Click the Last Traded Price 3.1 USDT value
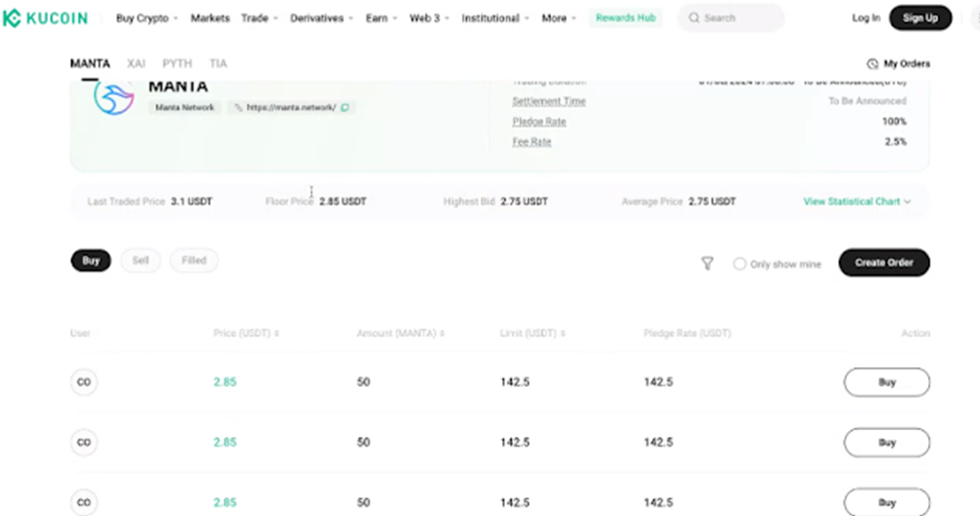The width and height of the screenshot is (980, 516). [x=191, y=201]
